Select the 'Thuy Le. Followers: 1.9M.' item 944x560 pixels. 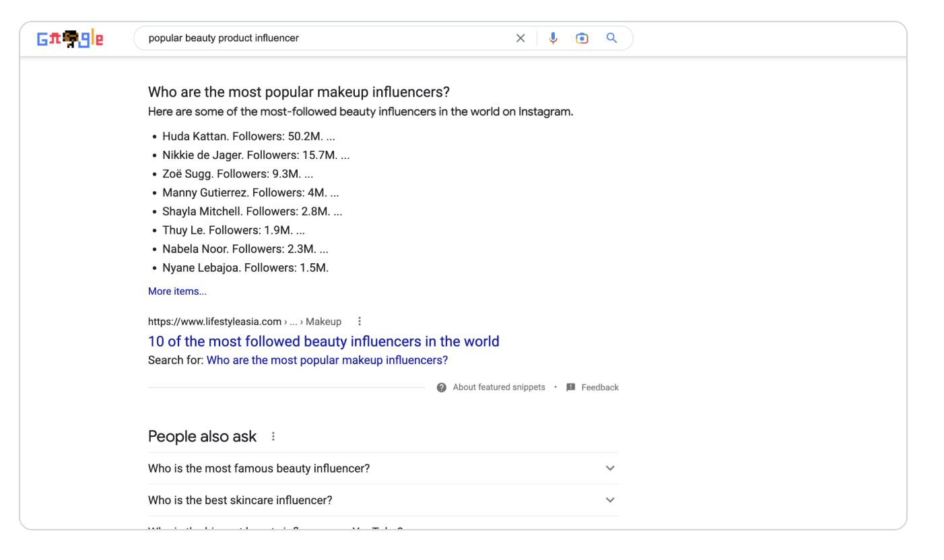coord(234,230)
